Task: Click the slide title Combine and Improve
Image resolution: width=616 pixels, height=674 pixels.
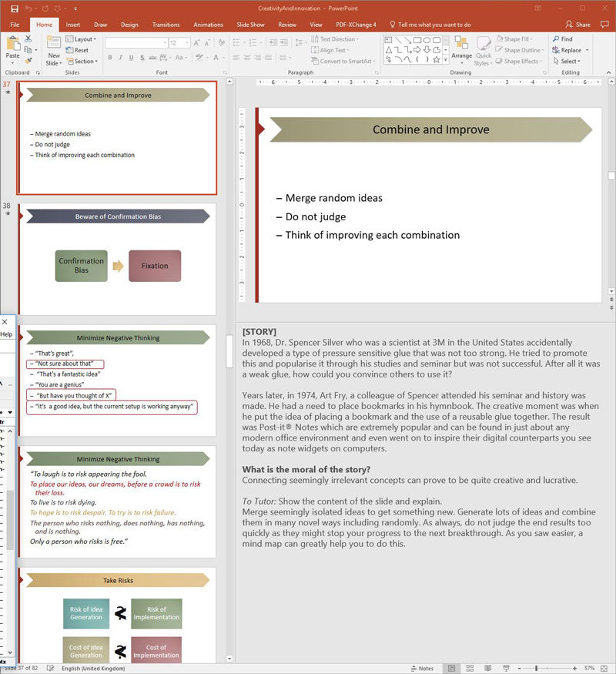Action: [431, 129]
